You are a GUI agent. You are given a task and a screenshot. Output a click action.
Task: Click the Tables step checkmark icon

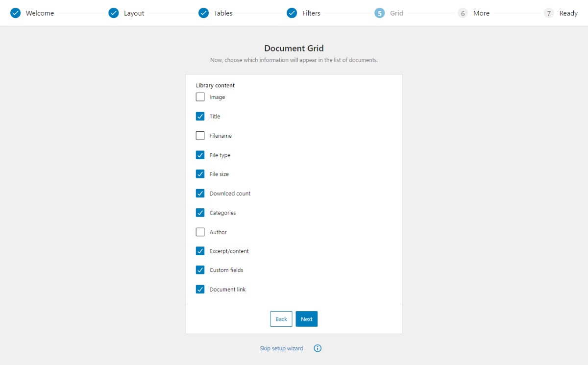pyautogui.click(x=204, y=13)
